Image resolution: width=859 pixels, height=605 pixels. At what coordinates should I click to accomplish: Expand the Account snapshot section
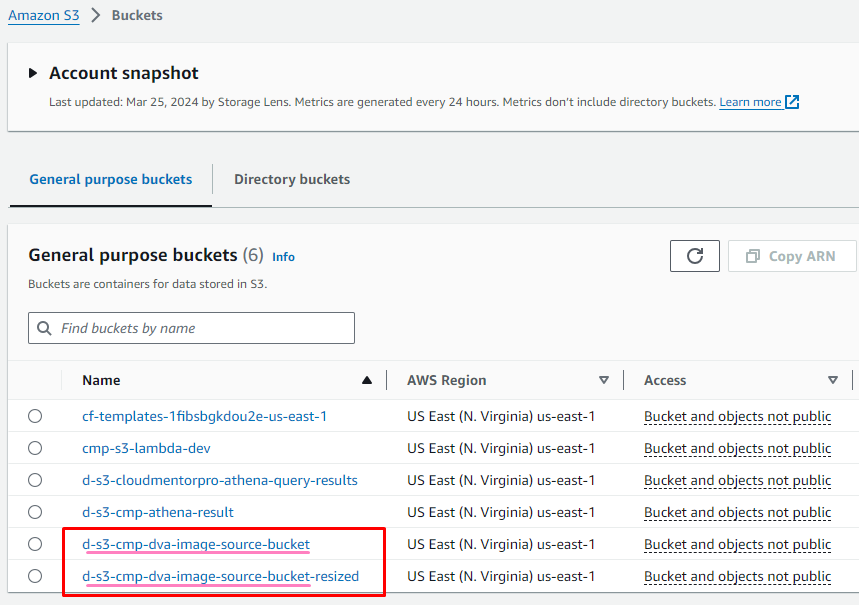(x=34, y=73)
